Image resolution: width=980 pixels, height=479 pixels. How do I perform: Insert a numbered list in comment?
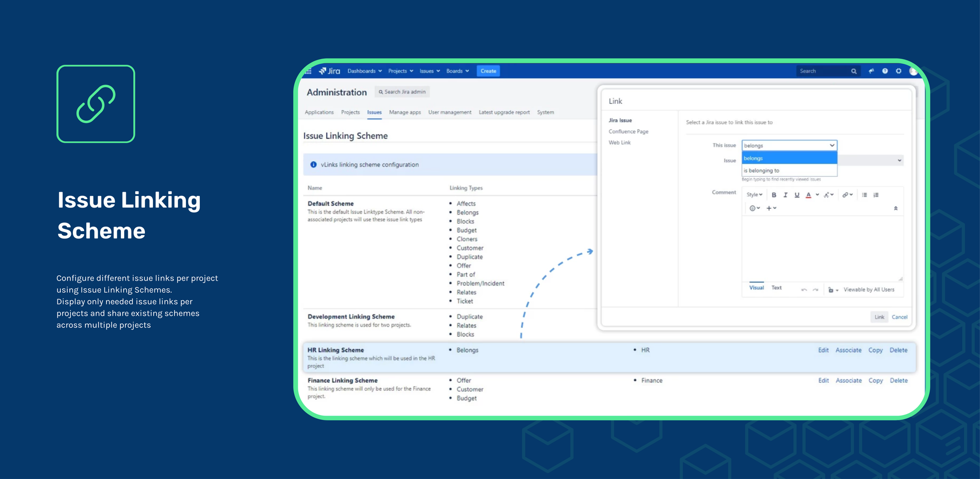coord(876,195)
